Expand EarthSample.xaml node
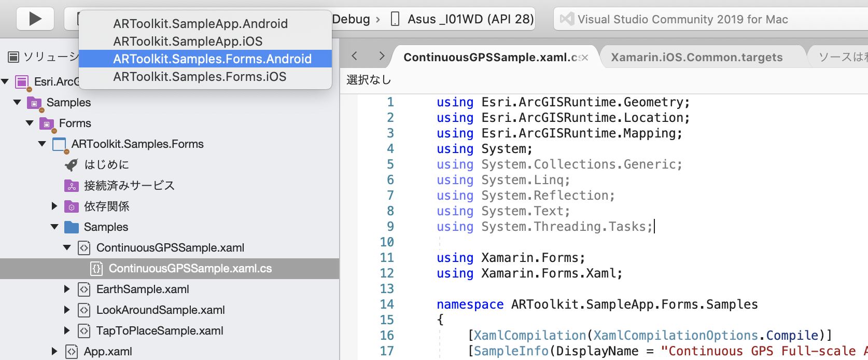Image resolution: width=868 pixels, height=360 pixels. (67, 289)
